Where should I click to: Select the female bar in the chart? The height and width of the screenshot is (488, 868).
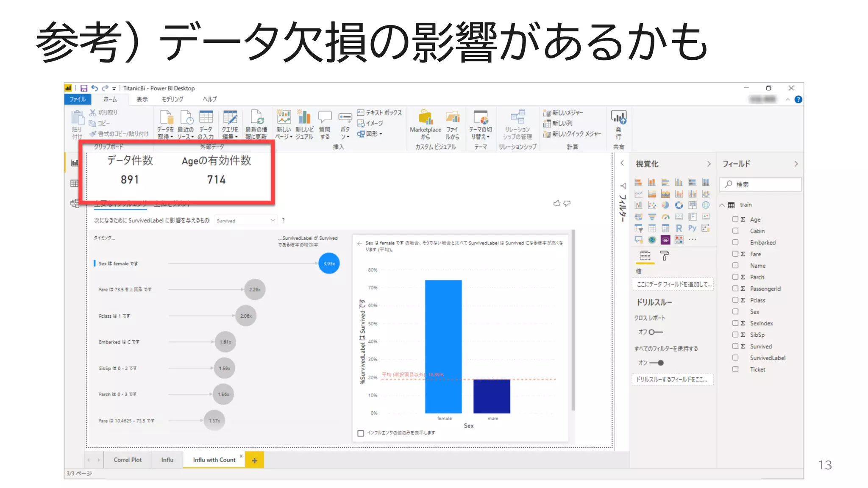click(x=443, y=347)
